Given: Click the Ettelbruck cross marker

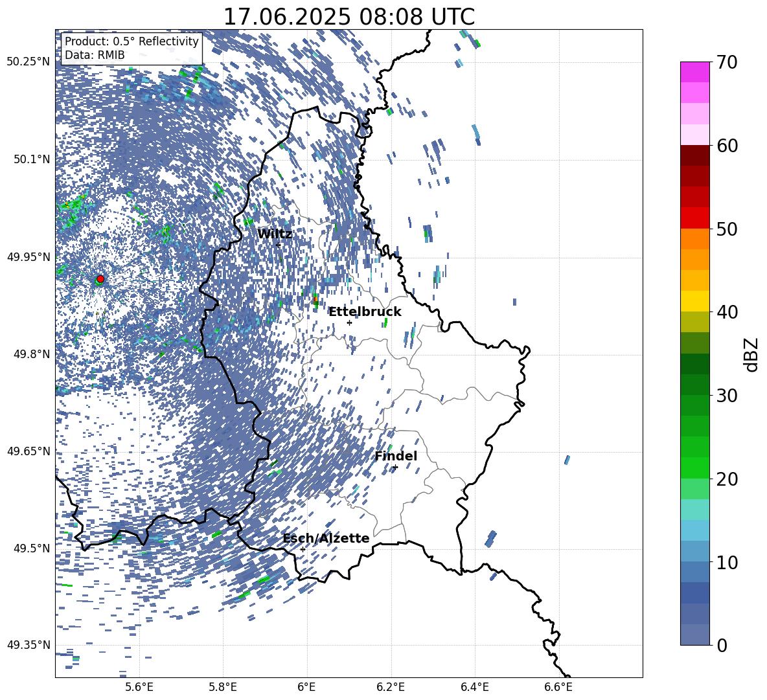Looking at the screenshot, I should [349, 322].
